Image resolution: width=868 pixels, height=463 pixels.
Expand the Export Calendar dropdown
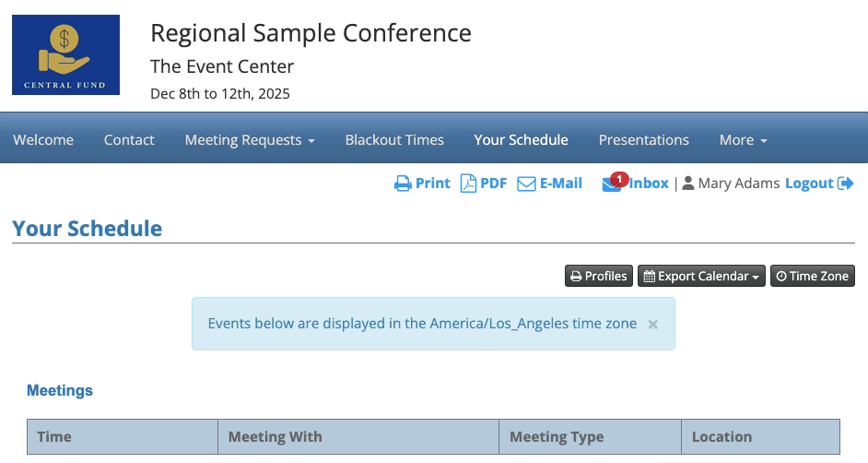[701, 276]
